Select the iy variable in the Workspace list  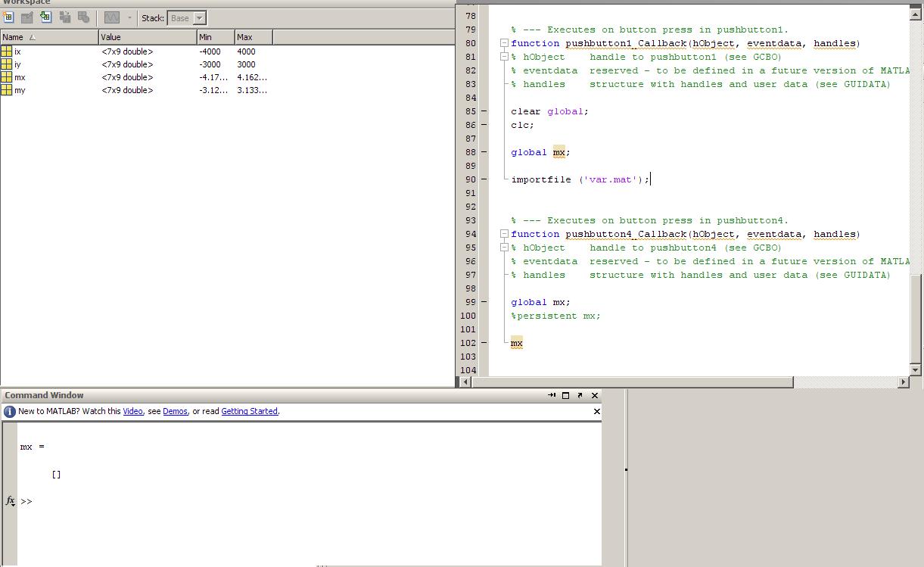point(17,64)
